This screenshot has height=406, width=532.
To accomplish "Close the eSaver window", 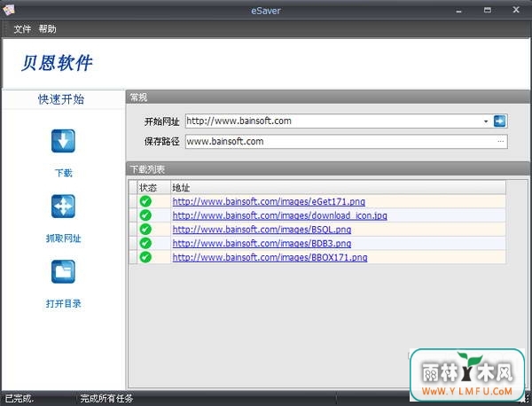I will [516, 10].
